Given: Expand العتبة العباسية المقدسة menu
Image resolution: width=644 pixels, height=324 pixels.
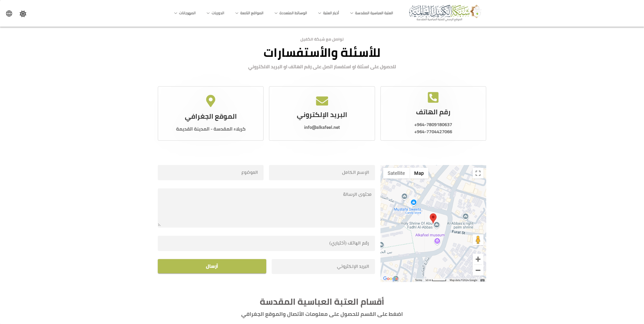Looking at the screenshot, I should click(372, 13).
